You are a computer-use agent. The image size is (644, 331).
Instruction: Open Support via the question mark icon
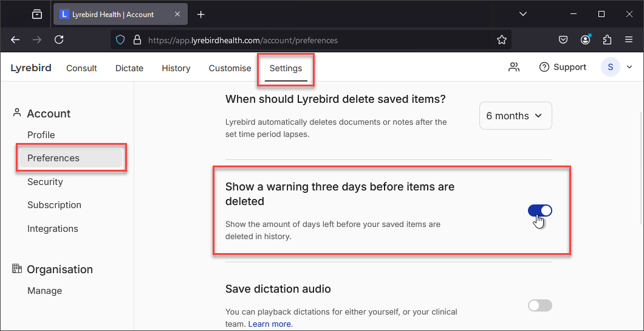544,67
